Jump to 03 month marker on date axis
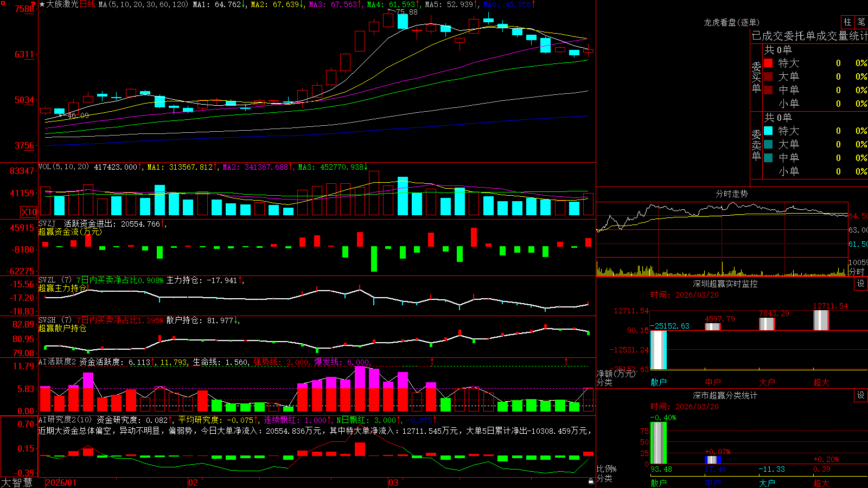 [x=393, y=483]
